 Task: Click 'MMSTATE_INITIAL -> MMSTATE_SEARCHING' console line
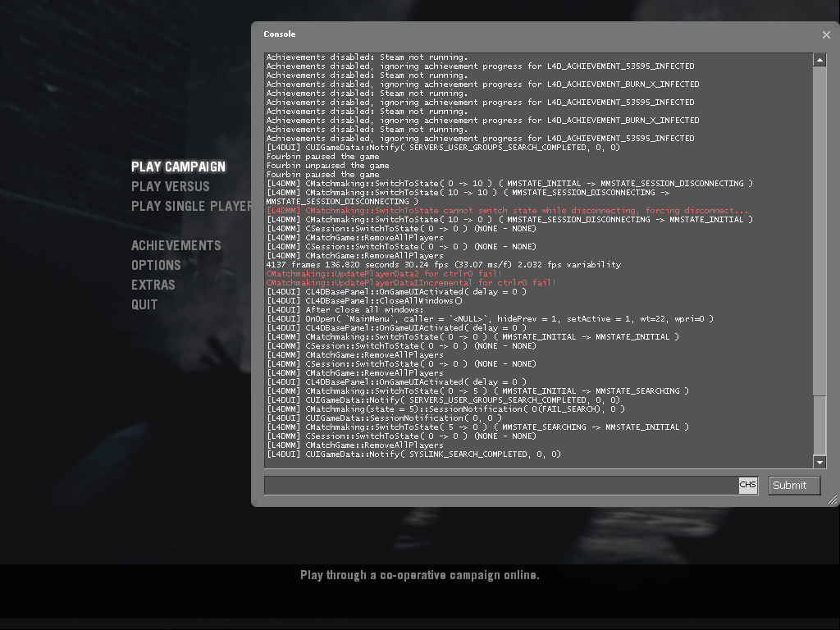(x=477, y=391)
